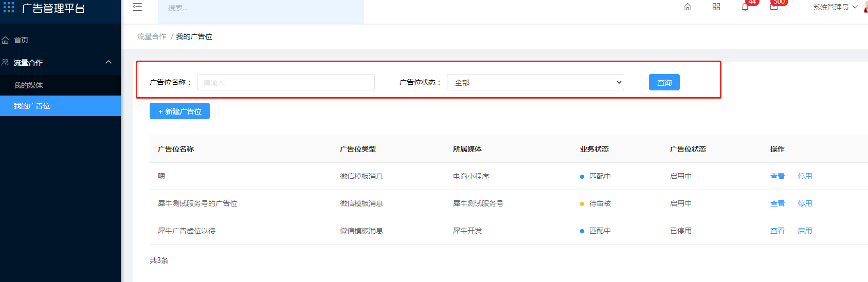The image size is (868, 282).
Task: Click the 共3条 total count text
Action: [x=159, y=260]
